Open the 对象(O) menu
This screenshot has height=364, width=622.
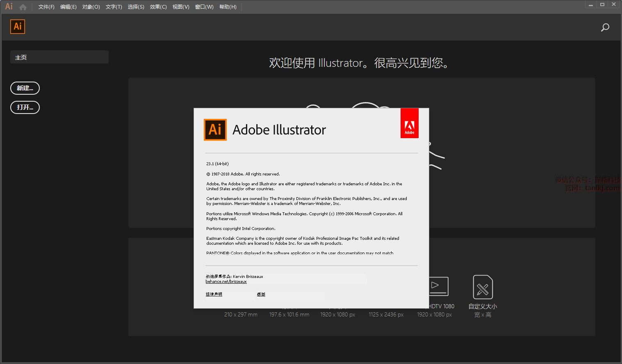click(91, 7)
